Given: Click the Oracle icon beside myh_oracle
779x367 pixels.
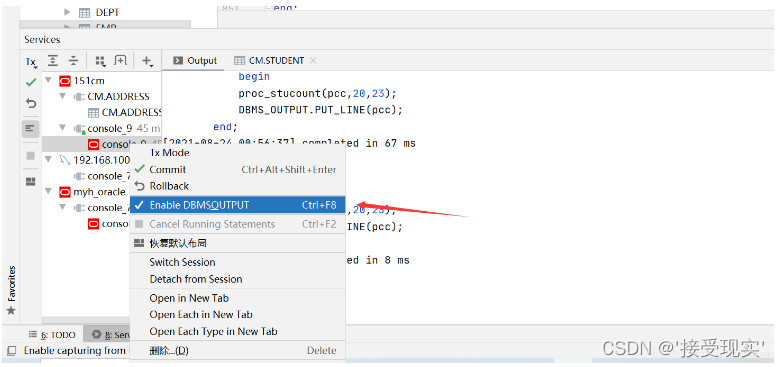Looking at the screenshot, I should point(65,192).
